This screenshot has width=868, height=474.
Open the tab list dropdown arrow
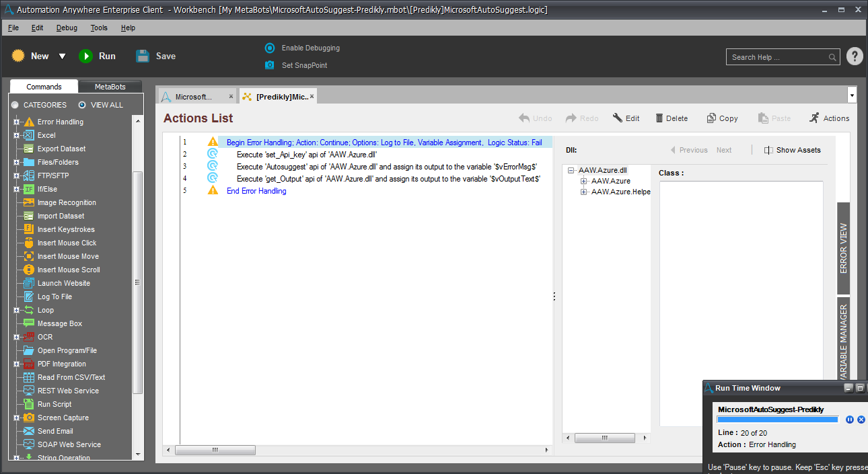852,95
